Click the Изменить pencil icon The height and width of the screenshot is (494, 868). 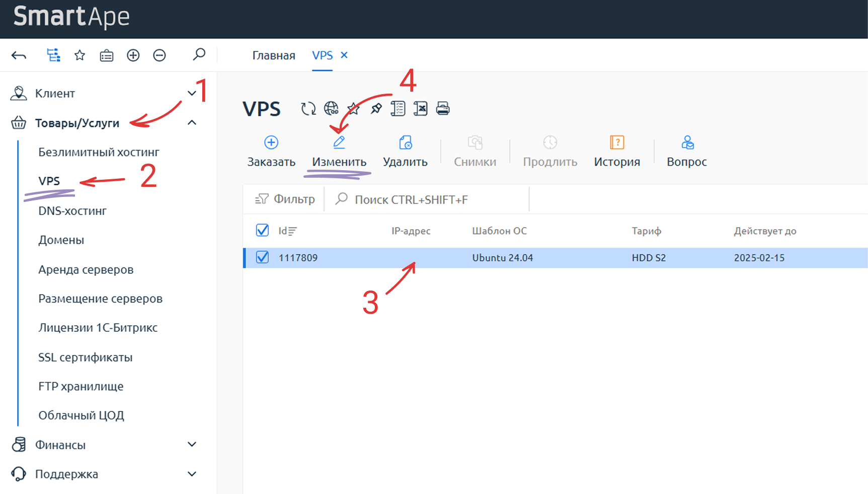pyautogui.click(x=339, y=143)
